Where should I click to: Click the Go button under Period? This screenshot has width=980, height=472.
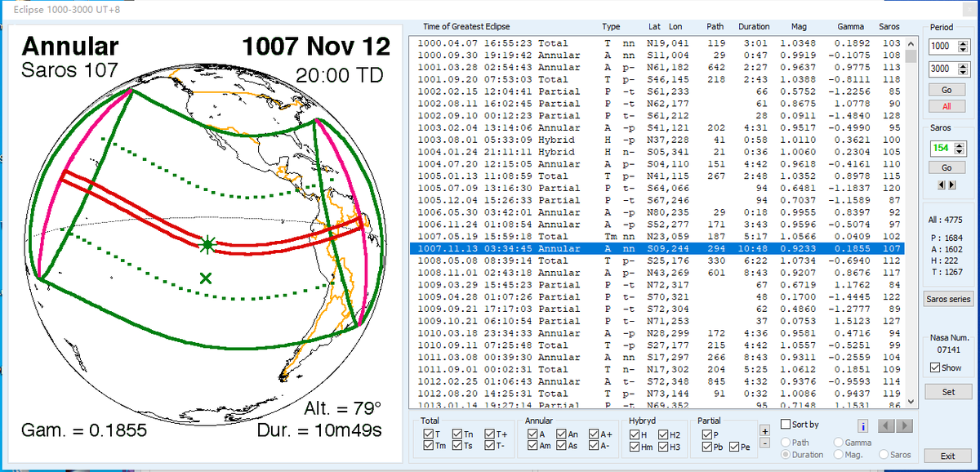(x=946, y=90)
